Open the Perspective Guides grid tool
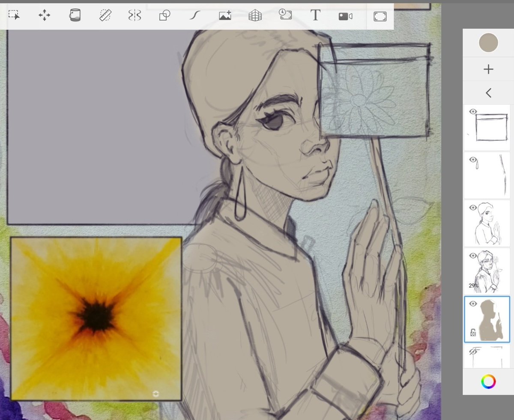This screenshot has width=514, height=420. 255,15
